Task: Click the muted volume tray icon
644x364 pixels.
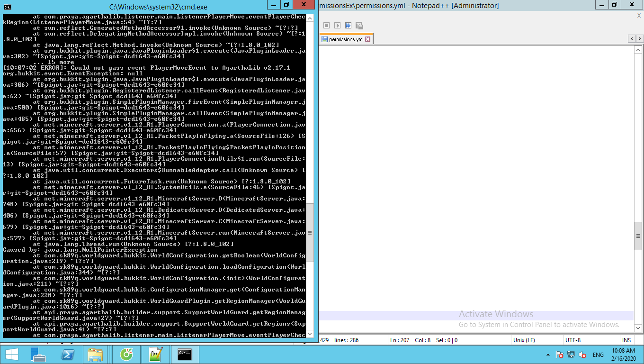Action: point(582,355)
